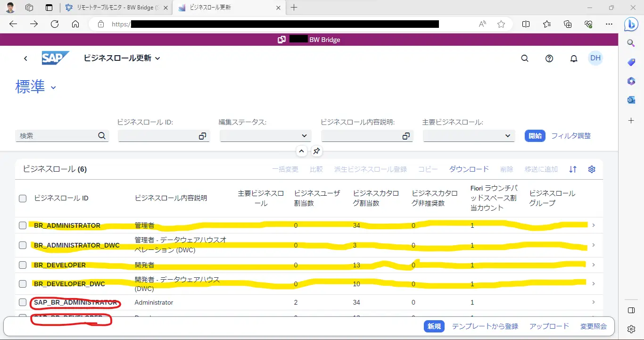644x340 pixels.
Task: Open value help for ビジネスロール内容説明
Action: [406, 136]
